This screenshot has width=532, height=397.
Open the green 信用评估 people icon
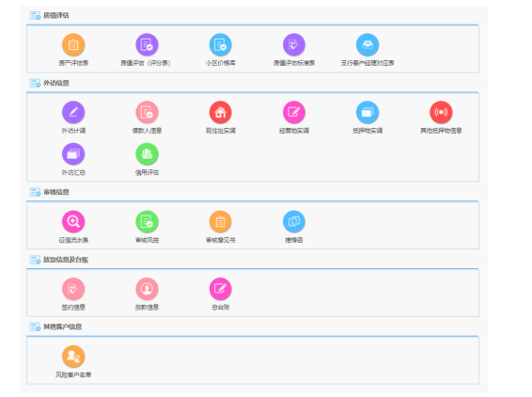point(147,154)
